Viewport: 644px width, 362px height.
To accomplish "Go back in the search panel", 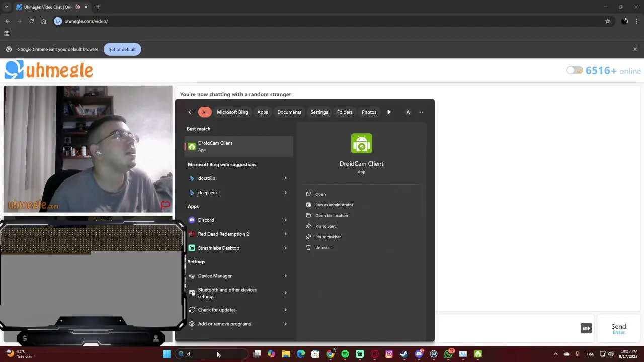I will coord(191,112).
